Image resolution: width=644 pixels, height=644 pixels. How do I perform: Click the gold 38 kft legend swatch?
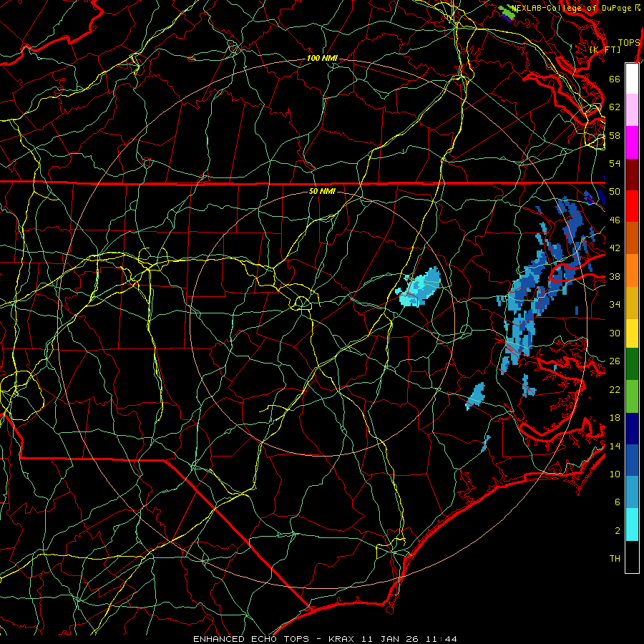(x=632, y=303)
